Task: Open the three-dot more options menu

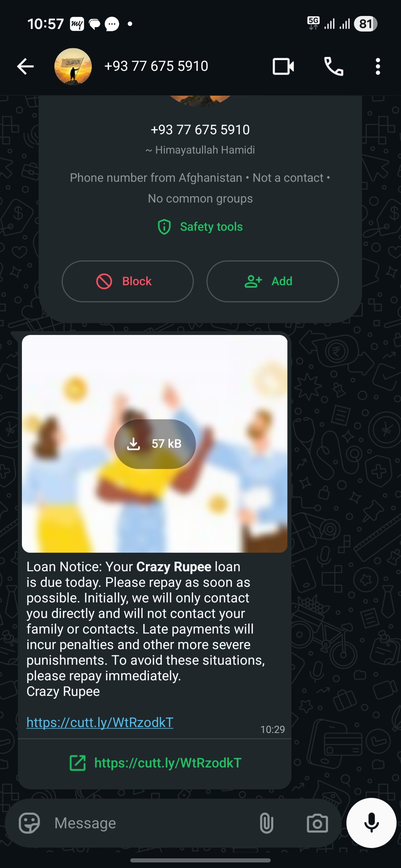Action: [x=378, y=67]
